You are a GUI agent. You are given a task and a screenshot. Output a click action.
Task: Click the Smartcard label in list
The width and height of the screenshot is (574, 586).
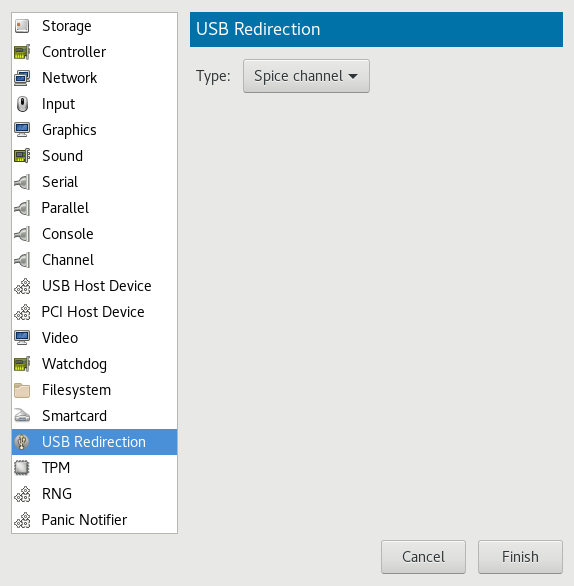click(74, 416)
